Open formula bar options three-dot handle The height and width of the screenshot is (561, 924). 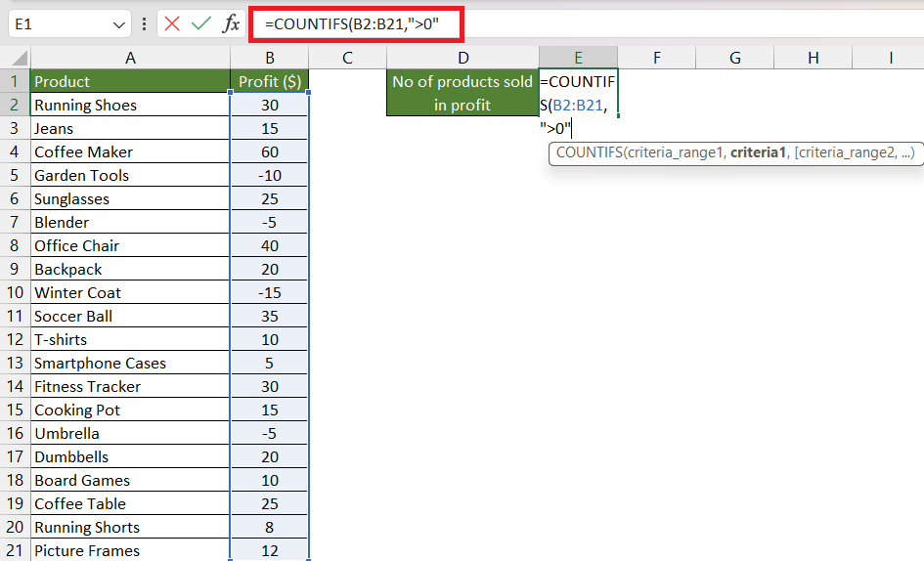(x=145, y=24)
